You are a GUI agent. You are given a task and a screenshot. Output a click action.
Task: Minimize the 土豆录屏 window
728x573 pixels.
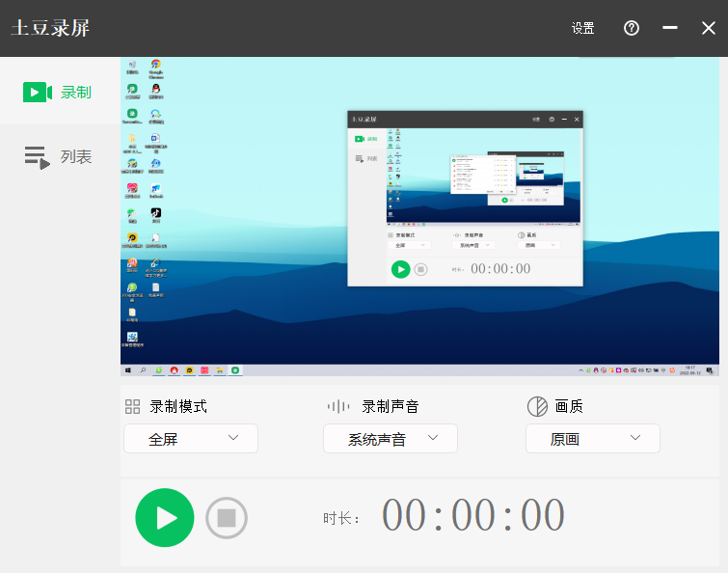coord(670,28)
